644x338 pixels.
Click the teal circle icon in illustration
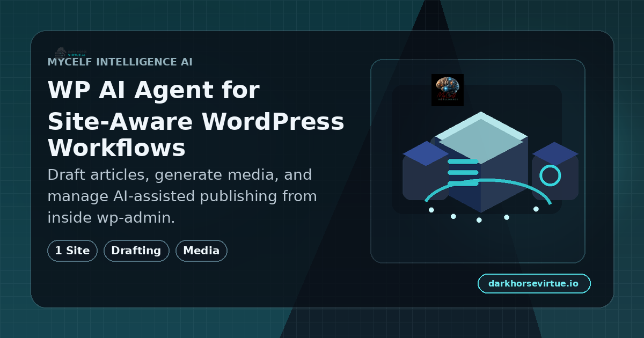(x=550, y=175)
